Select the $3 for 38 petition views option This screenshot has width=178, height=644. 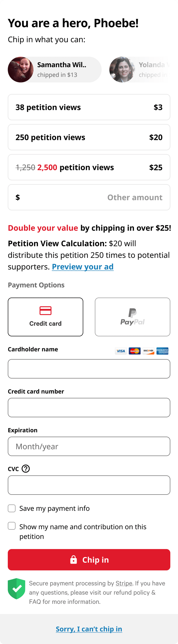click(89, 107)
